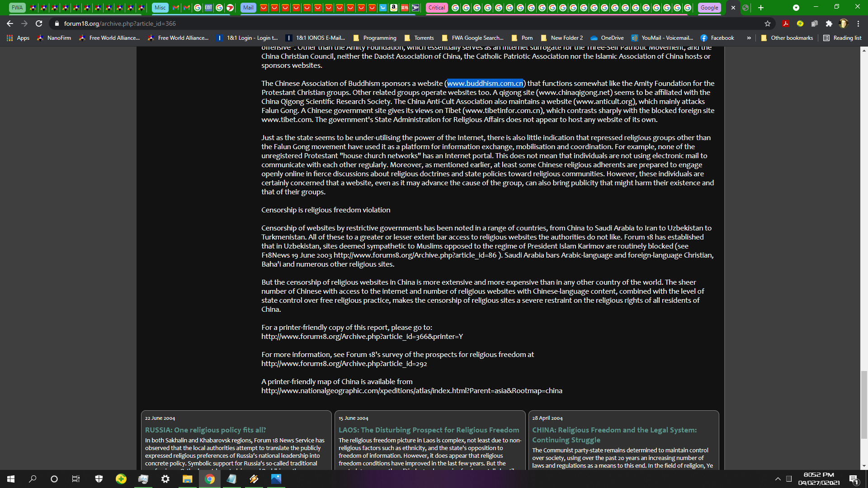Viewport: 868px width, 488px height.
Task: Open the RUSSIA: One religious policy article
Action: [x=205, y=430]
